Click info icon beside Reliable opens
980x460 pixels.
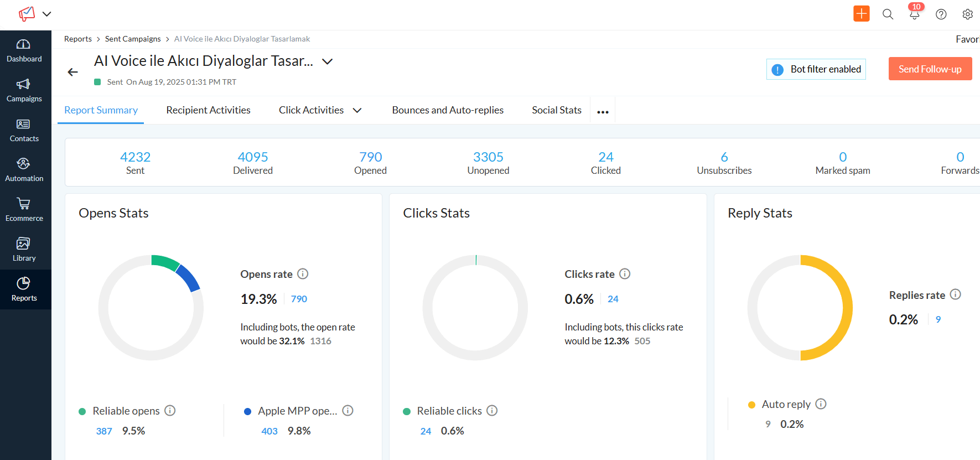click(x=170, y=411)
